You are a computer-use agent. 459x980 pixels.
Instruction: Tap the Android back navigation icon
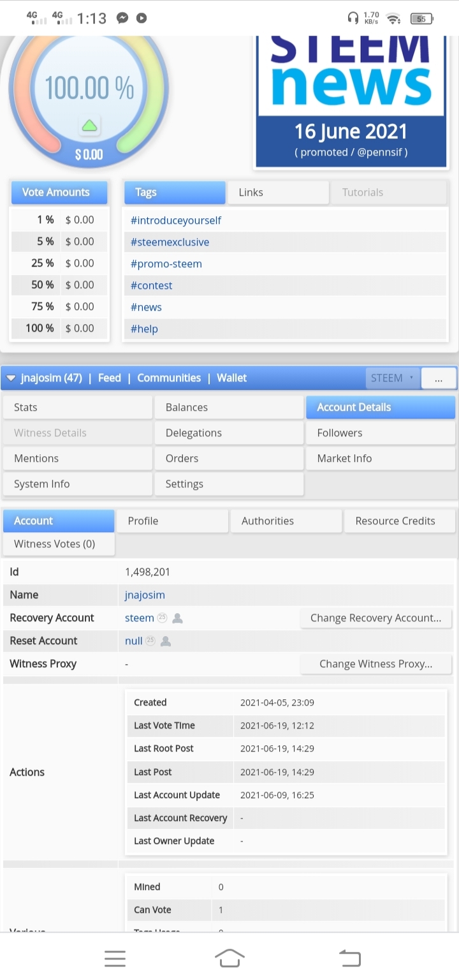pyautogui.click(x=349, y=958)
